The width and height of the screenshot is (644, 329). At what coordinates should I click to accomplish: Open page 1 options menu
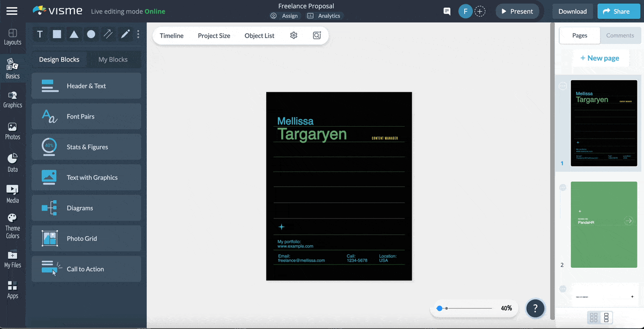[562, 86]
